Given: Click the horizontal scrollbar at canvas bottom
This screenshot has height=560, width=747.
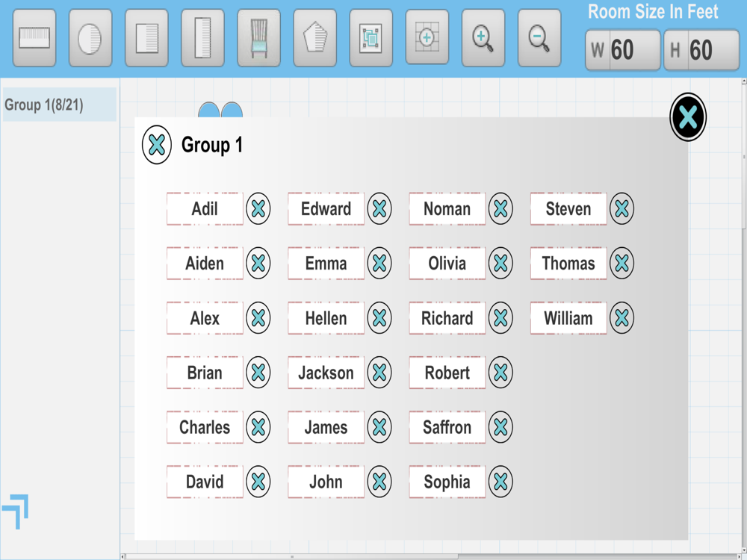Looking at the screenshot, I should 291,556.
